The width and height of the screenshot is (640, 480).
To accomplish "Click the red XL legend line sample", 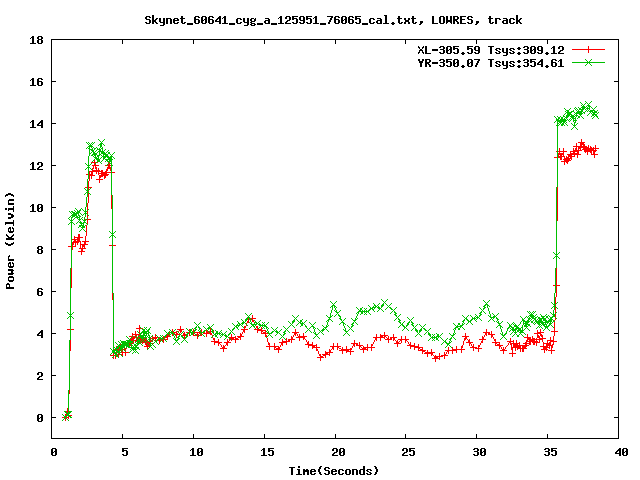I will coord(588,50).
